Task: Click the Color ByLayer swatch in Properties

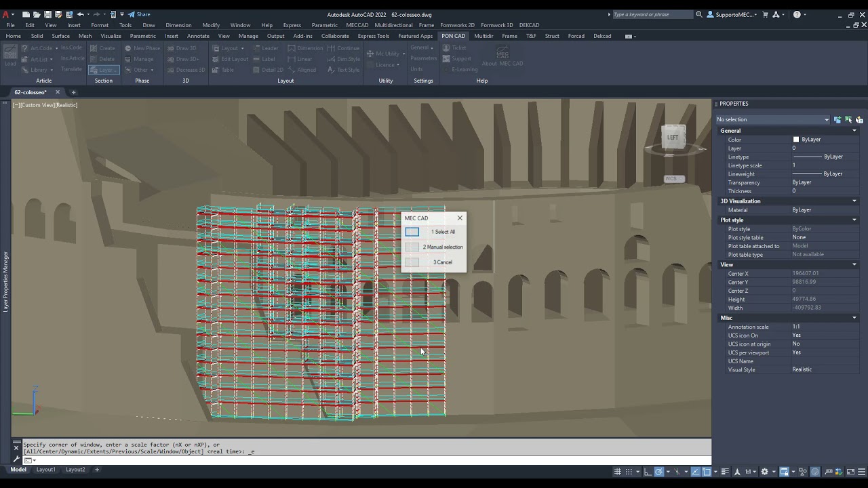Action: coord(796,140)
